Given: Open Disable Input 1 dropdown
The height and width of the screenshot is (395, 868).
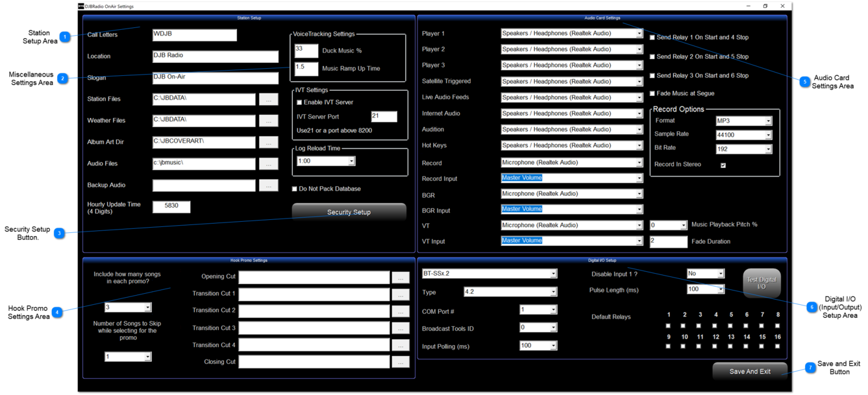Looking at the screenshot, I should click(720, 274).
